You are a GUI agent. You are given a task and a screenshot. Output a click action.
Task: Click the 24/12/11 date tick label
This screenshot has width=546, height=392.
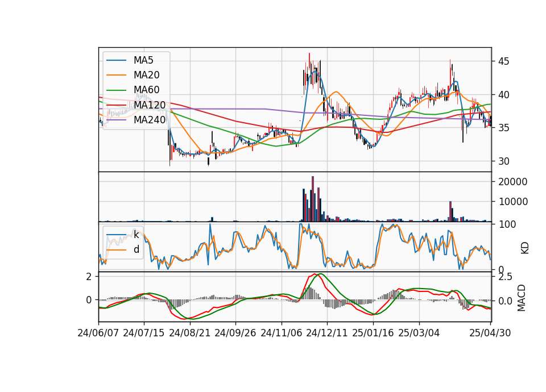pos(327,333)
